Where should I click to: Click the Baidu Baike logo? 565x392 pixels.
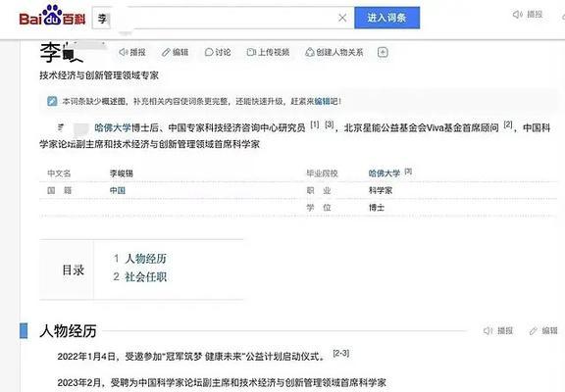point(52,16)
